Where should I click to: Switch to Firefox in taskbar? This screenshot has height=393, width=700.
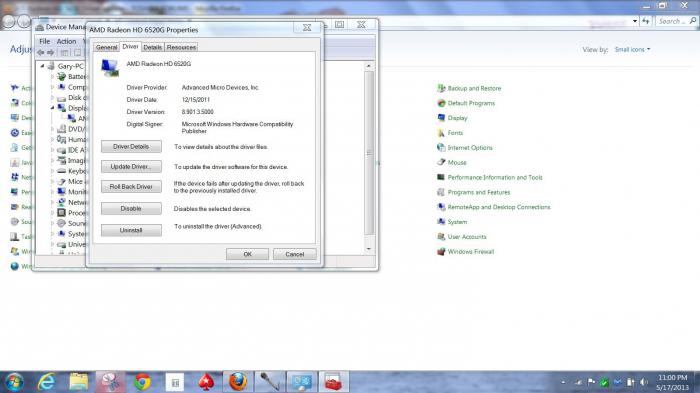pos(238,382)
